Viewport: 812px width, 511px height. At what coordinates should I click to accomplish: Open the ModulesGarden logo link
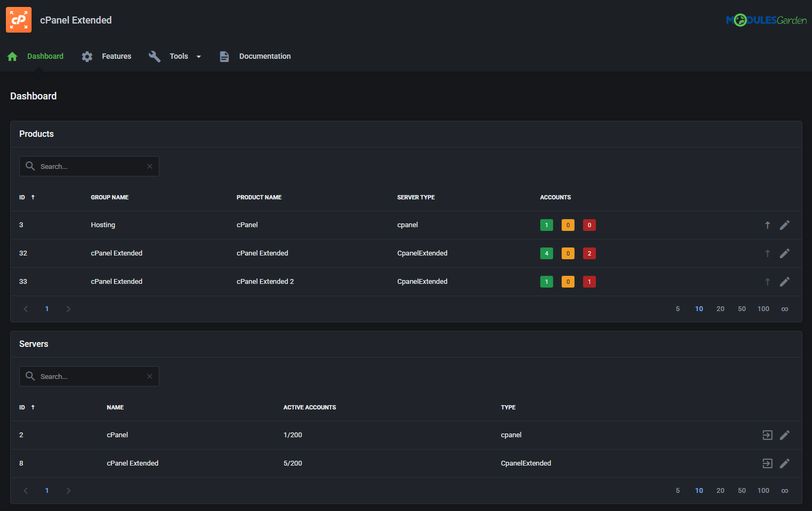[766, 20]
